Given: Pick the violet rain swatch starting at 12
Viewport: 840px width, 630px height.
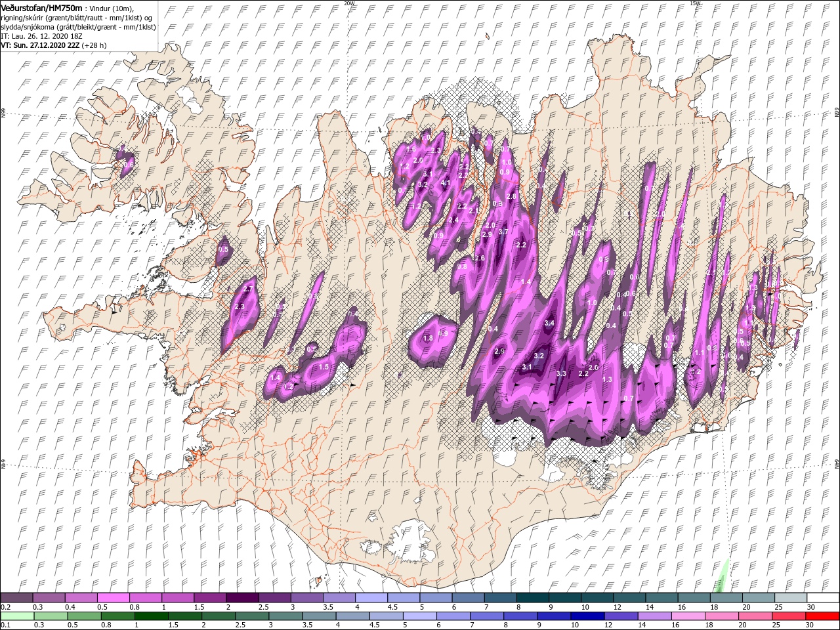Looking at the screenshot, I should pos(621,616).
